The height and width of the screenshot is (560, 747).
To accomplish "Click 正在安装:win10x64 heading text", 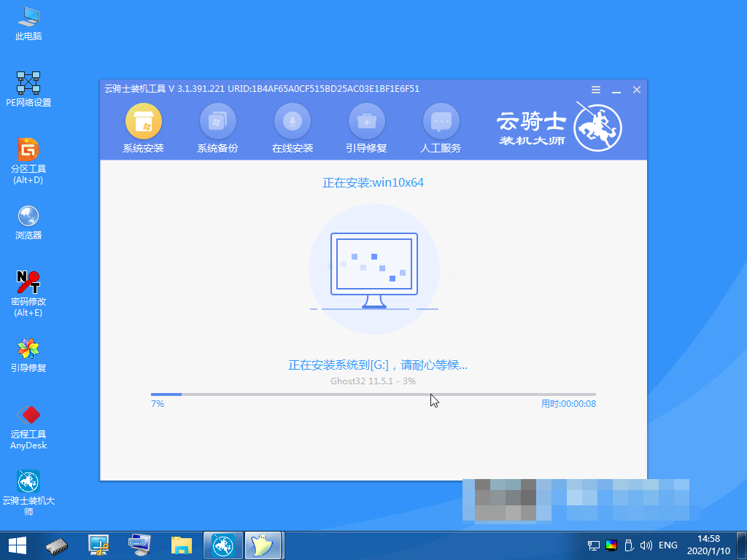I will [373, 183].
